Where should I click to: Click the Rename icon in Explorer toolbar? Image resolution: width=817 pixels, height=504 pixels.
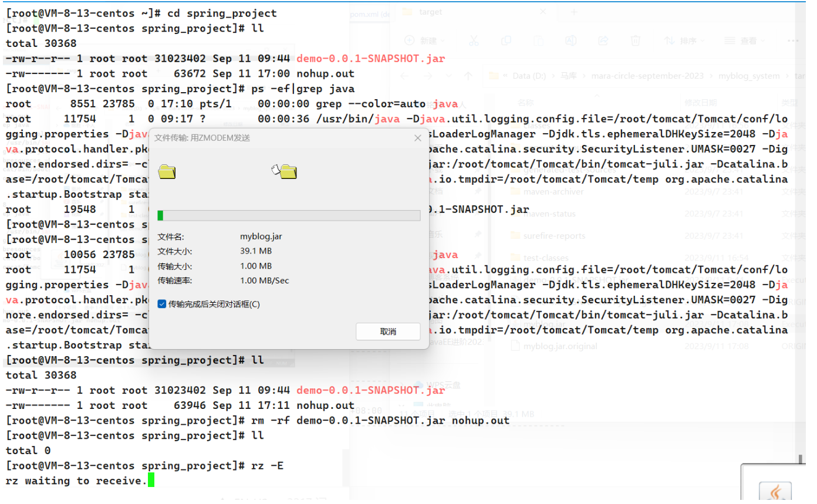pos(570,40)
